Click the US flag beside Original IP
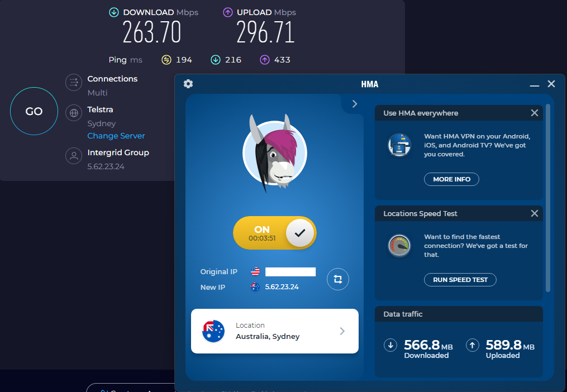Screen dimensions: 567x392 pos(255,271)
